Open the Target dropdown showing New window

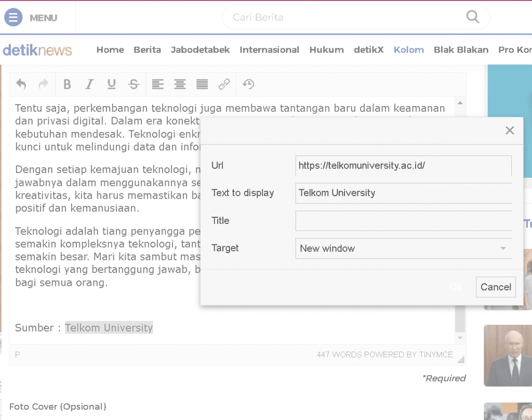(404, 248)
